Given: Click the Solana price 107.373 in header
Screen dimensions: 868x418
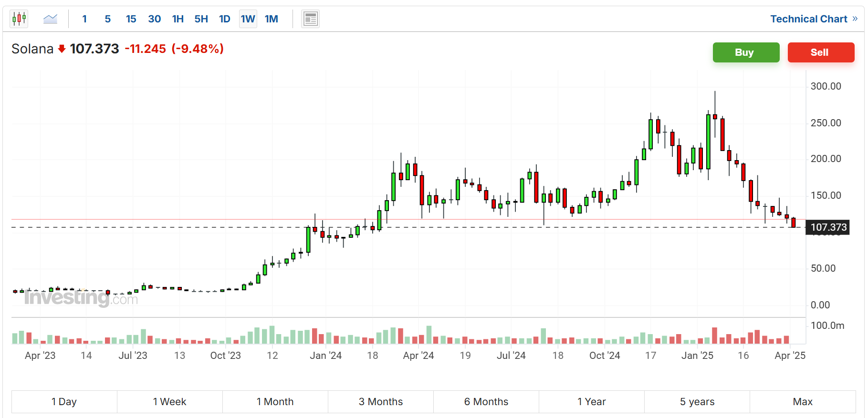Looking at the screenshot, I should pos(94,49).
